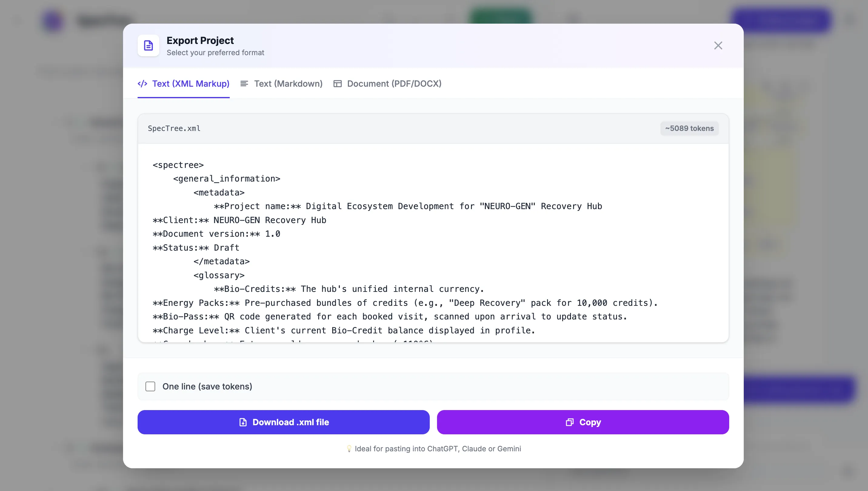Click the <spectree> opening tag in the preview
The height and width of the screenshot is (491, 868).
[x=178, y=165]
